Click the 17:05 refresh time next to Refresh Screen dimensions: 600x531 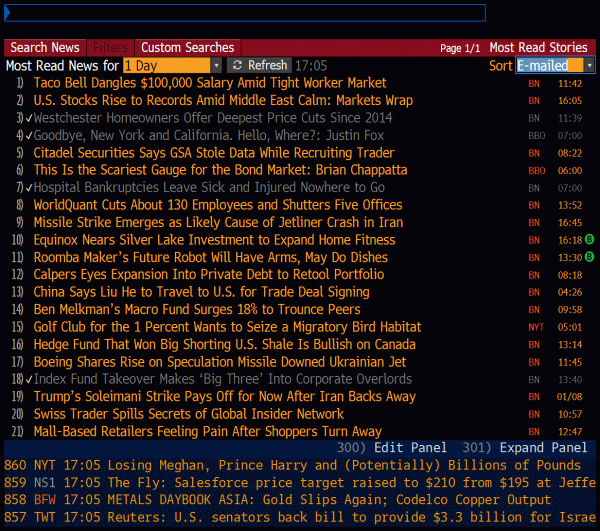coord(311,66)
